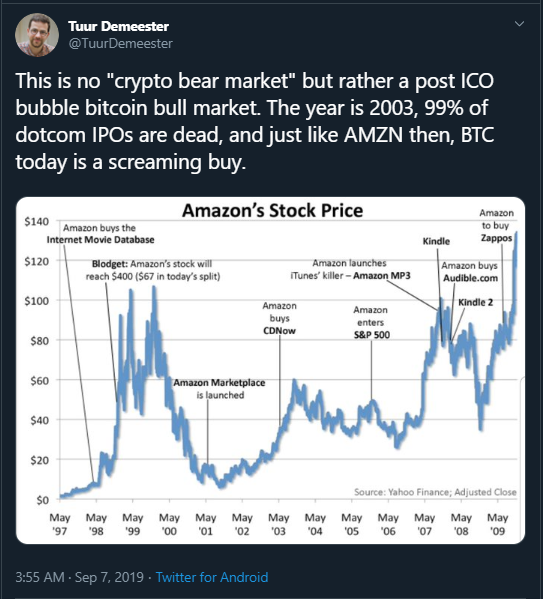Click the Amazon buys CDNow annotation
The image size is (543, 599).
pyautogui.click(x=279, y=318)
